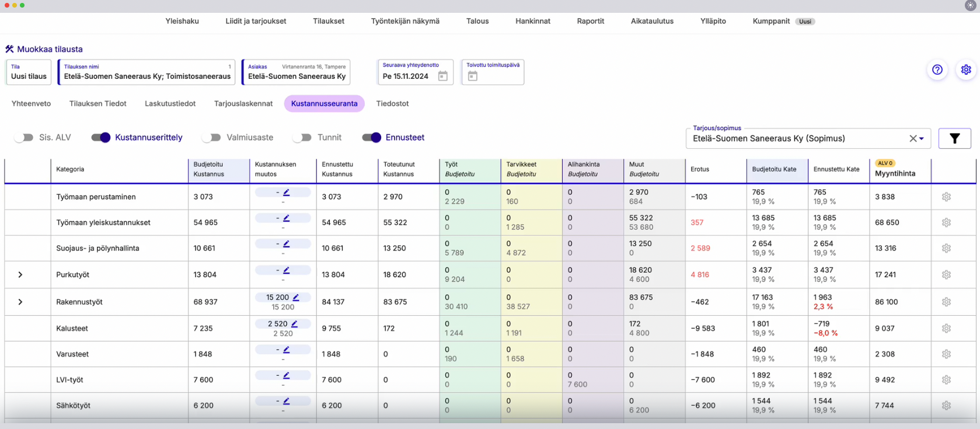The image size is (980, 429).
Task: Expand the Rakennustyöt category row
Action: (x=20, y=302)
